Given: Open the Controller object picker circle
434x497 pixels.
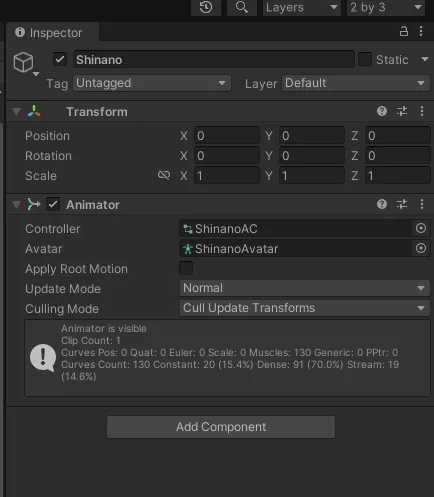Looking at the screenshot, I should [x=421, y=228].
